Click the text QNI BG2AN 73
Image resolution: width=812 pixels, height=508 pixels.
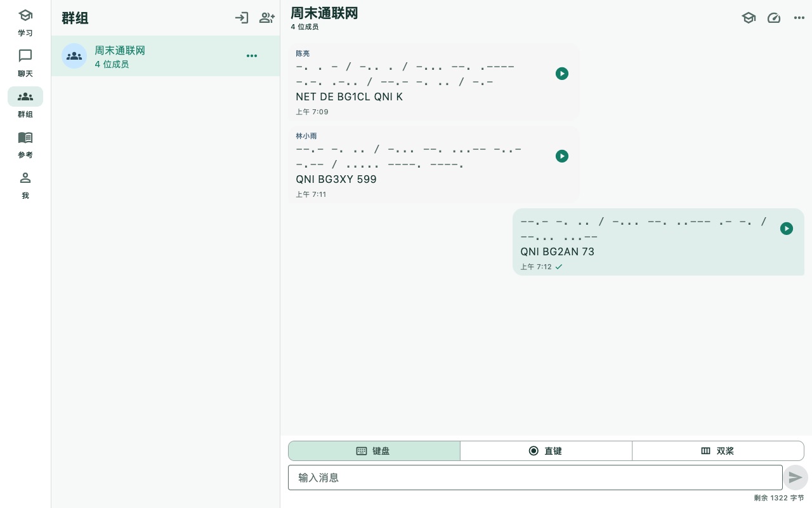[558, 251]
